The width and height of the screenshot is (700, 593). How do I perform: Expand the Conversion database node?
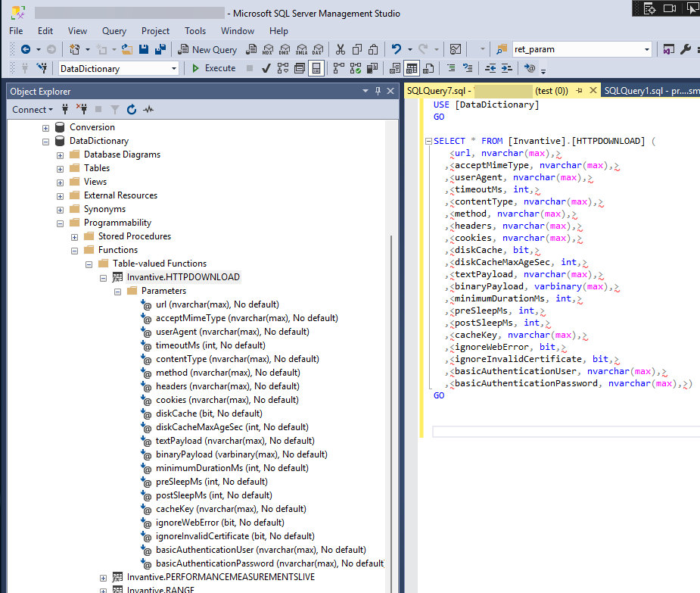[45, 128]
